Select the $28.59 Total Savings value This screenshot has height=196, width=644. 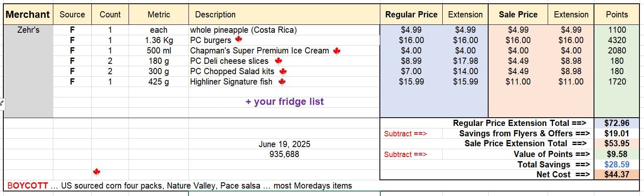[x=617, y=164]
